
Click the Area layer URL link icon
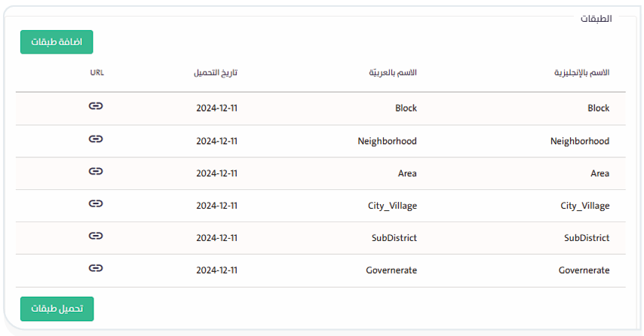96,171
